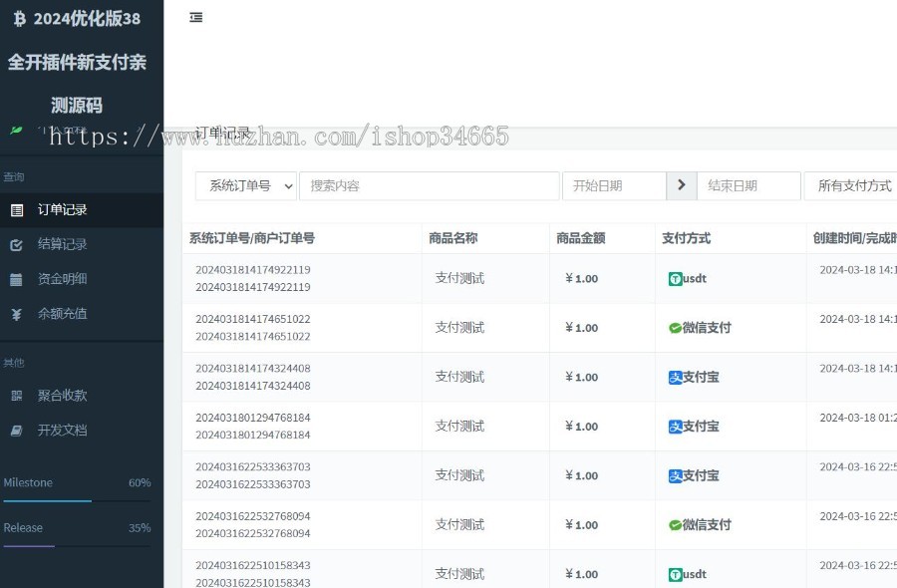The image size is (897, 588).
Task: Focus the 搜索内容 search input field
Action: [x=429, y=186]
